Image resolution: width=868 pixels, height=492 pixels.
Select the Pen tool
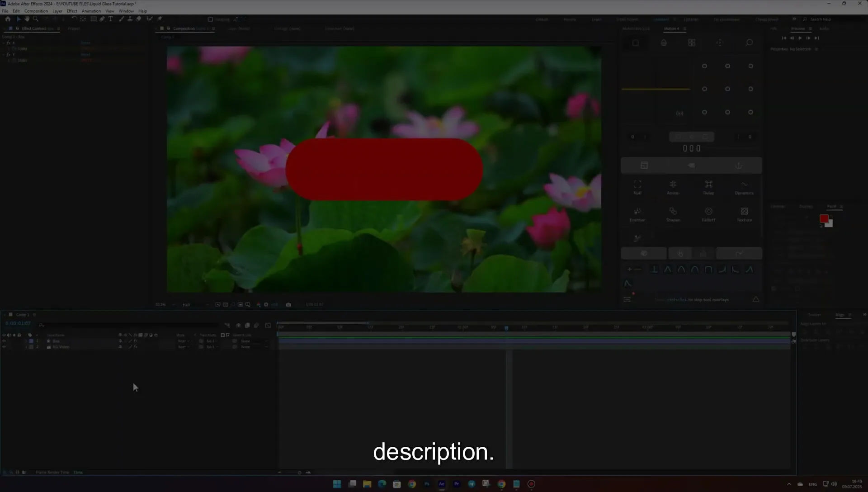[102, 19]
